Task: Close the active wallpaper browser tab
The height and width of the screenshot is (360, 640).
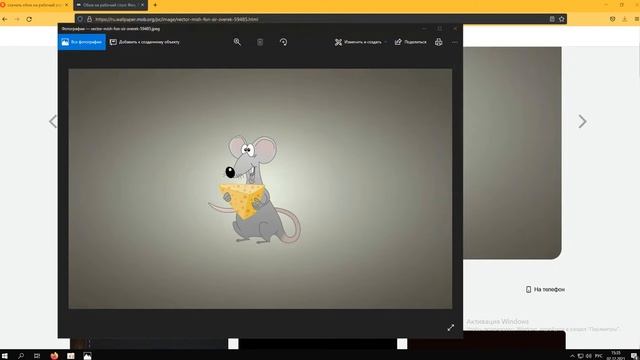Action: tap(142, 5)
